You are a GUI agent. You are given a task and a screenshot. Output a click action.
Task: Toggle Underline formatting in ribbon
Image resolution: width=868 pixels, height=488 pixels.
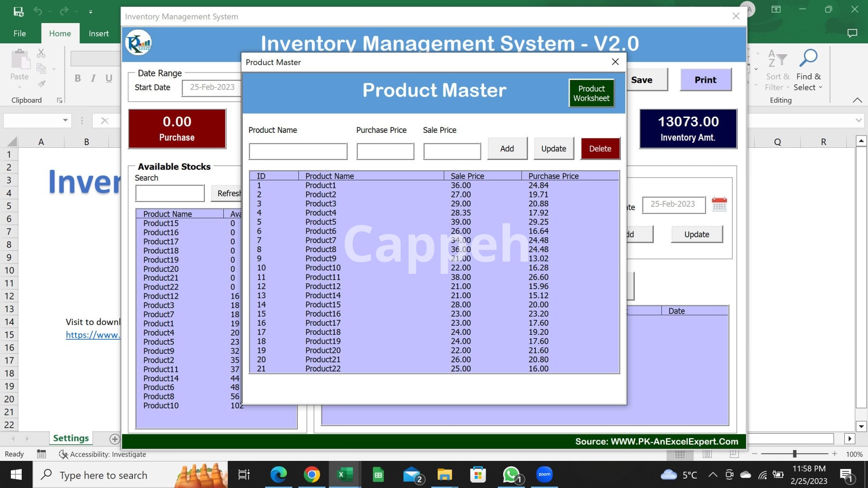pos(109,78)
